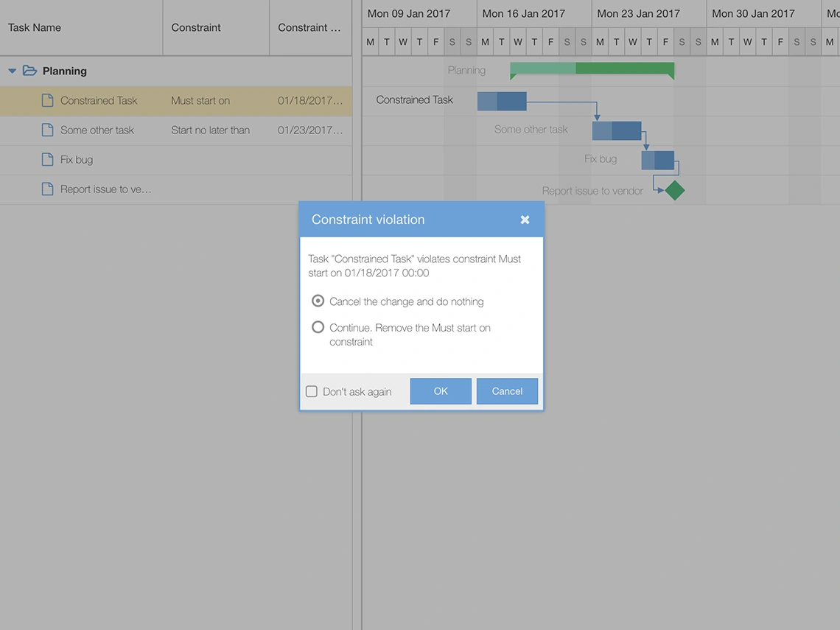Screen dimensions: 840x630
Task: Click the Planning folder icon
Action: (30, 71)
